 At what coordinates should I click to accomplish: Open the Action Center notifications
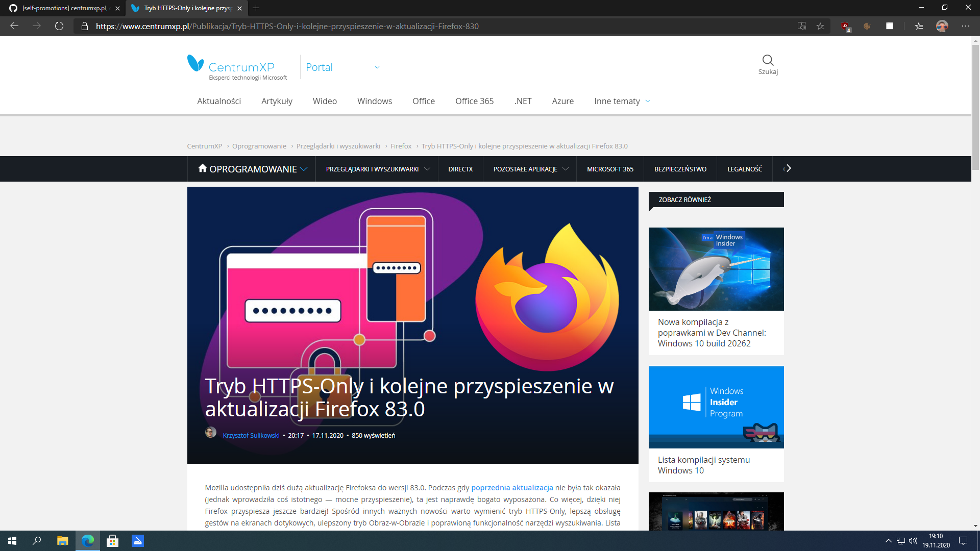pos(963,541)
